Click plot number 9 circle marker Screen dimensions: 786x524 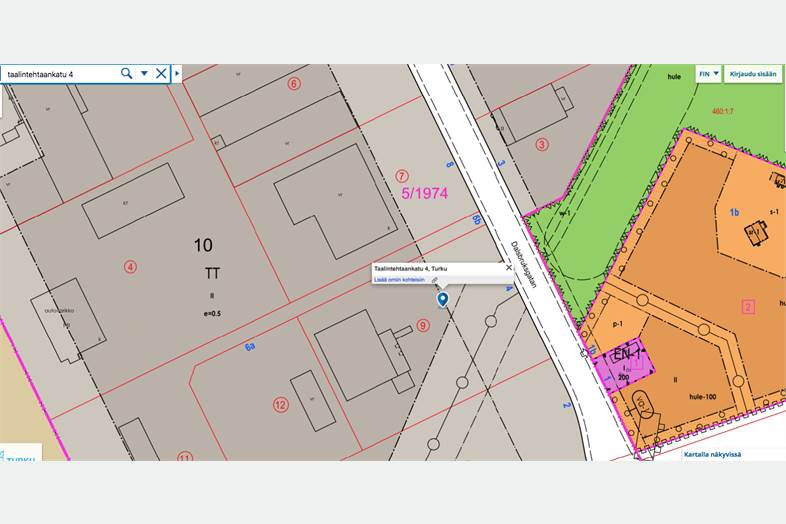coord(423,325)
